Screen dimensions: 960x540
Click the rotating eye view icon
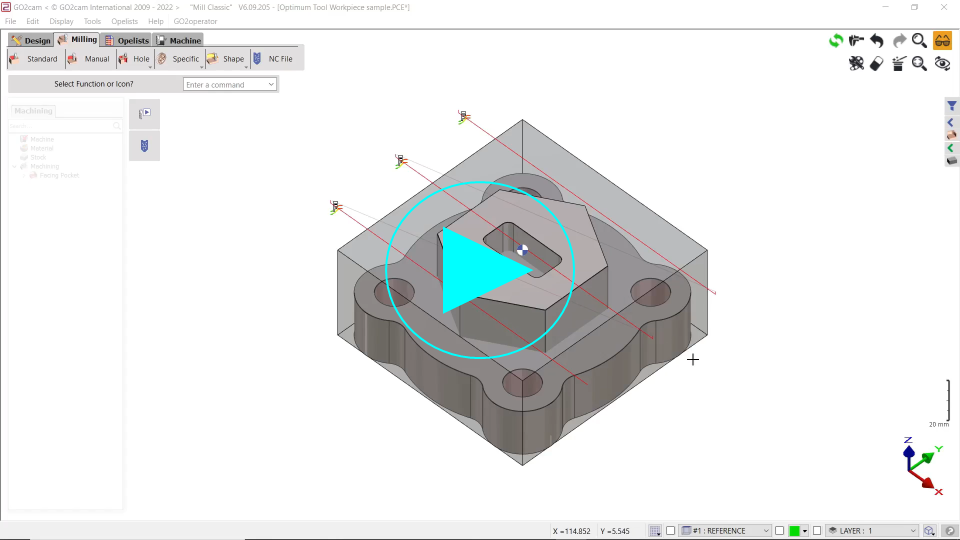click(x=942, y=64)
